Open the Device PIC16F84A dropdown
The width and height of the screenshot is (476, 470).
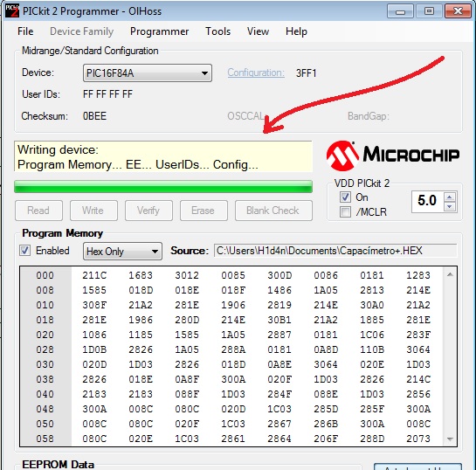pos(148,73)
